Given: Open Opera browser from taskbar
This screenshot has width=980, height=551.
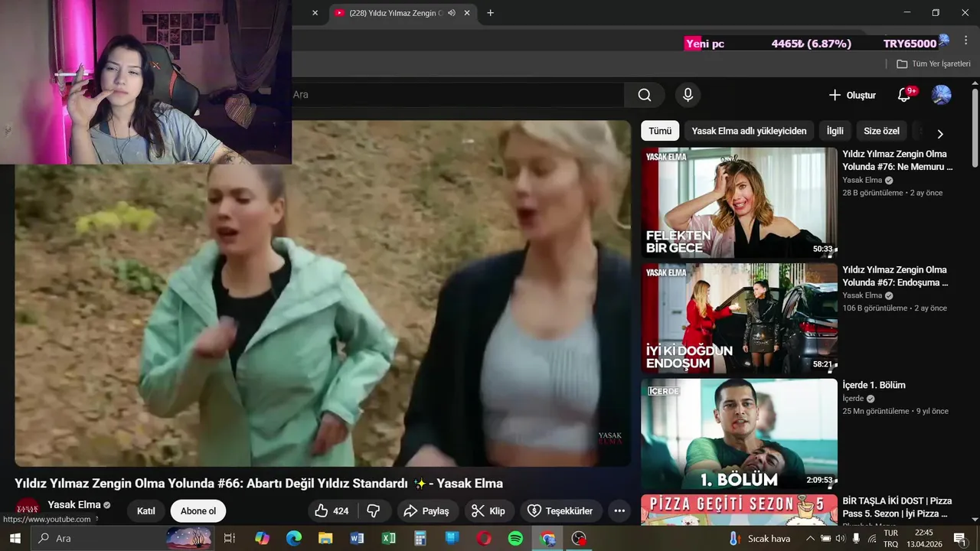Looking at the screenshot, I should coord(484,539).
